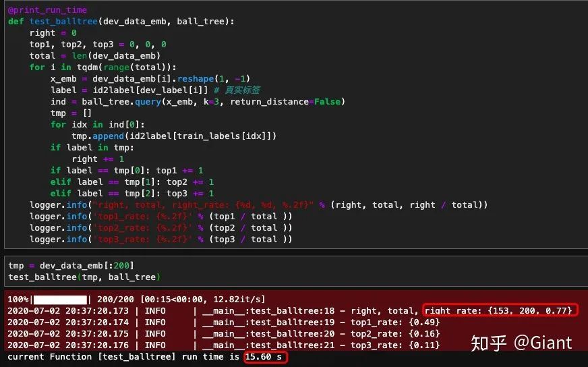Click the @print_run_time decorator line

[48, 10]
